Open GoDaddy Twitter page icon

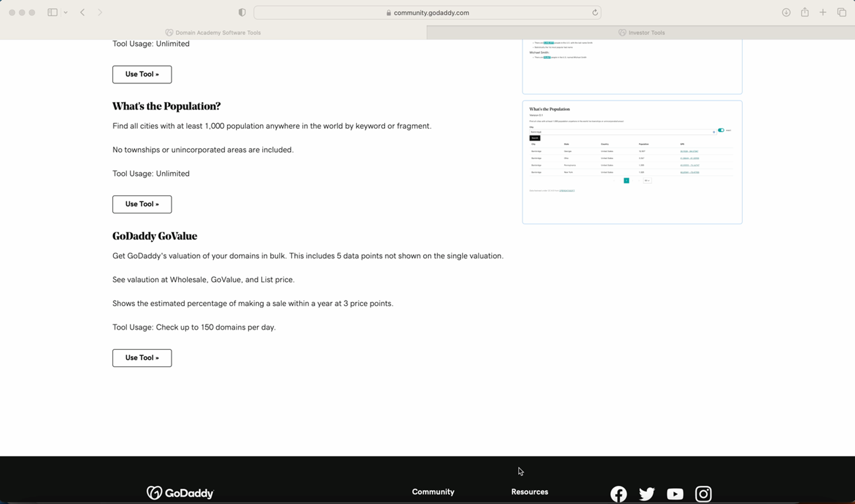(x=647, y=494)
